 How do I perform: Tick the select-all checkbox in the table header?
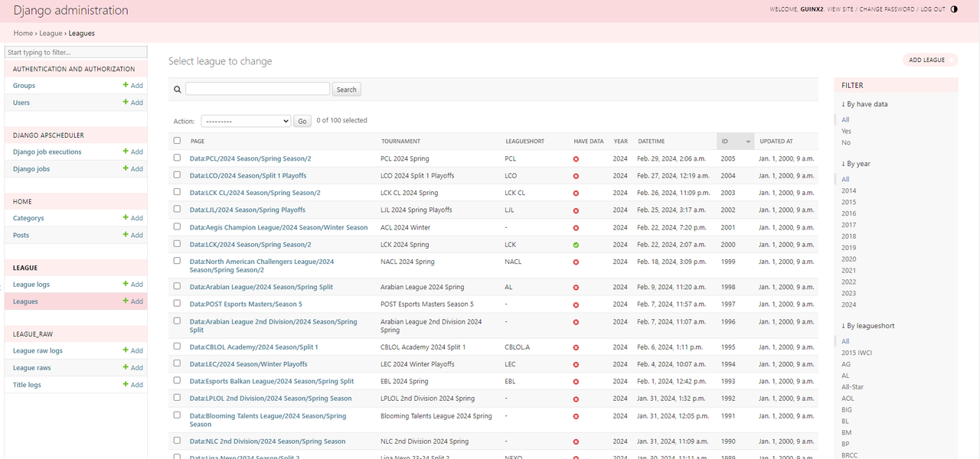pyautogui.click(x=178, y=141)
